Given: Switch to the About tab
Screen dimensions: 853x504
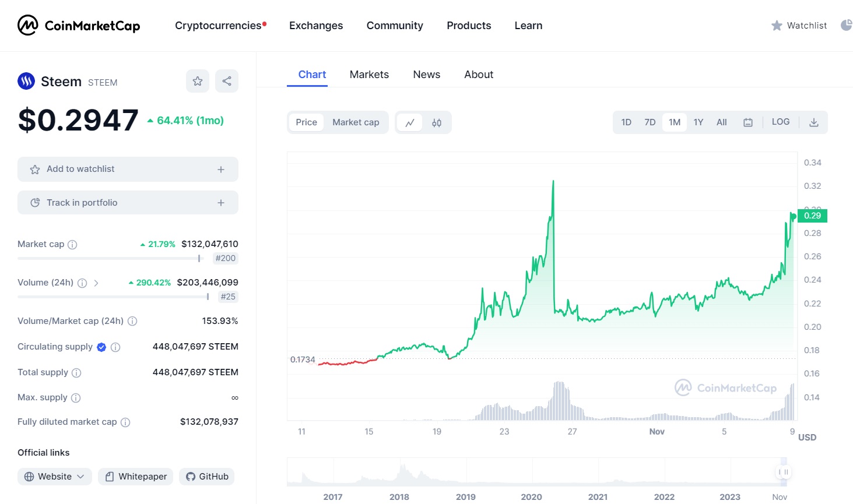Looking at the screenshot, I should click(479, 75).
